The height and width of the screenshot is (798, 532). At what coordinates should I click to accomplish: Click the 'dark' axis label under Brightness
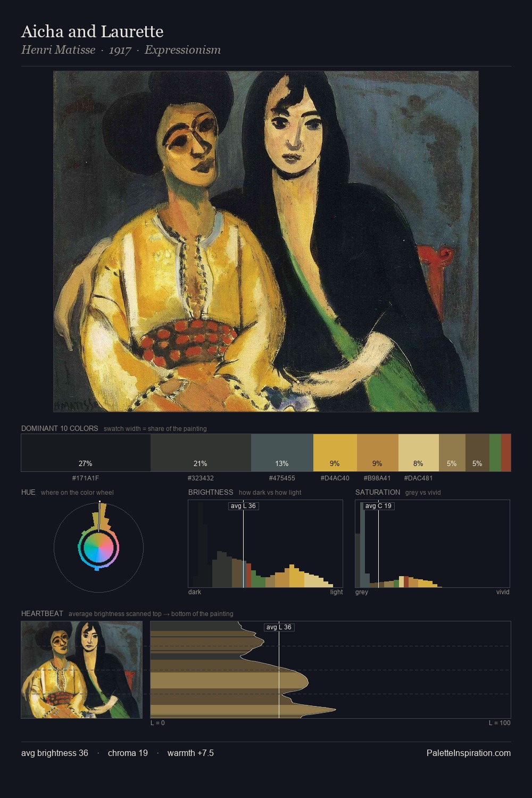tap(195, 592)
